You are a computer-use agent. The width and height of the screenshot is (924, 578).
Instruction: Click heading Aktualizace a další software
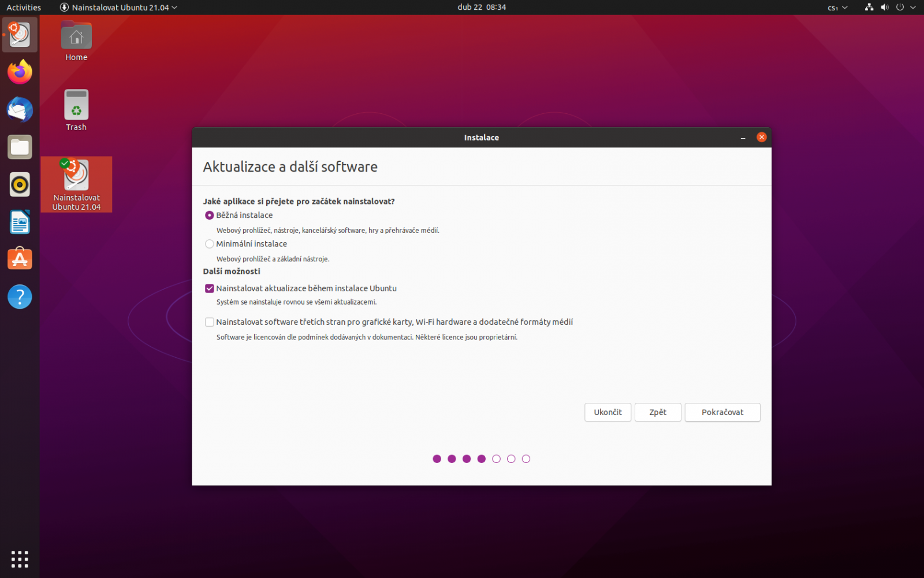290,167
